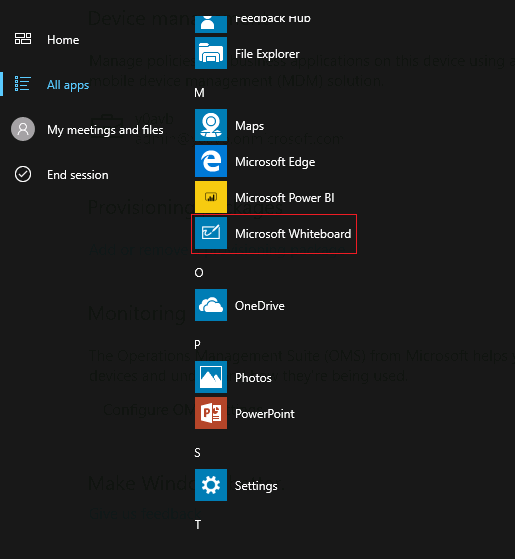Click the Settings text label

(256, 486)
